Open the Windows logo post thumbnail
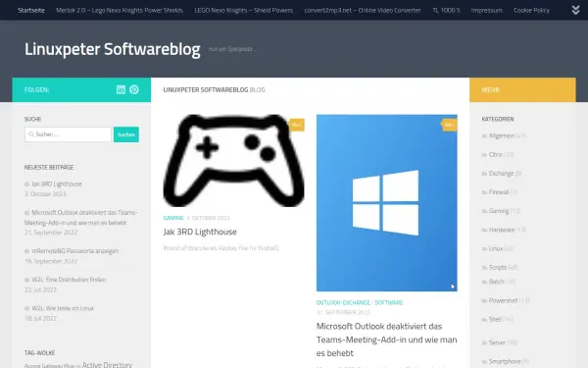Viewport: 588px width, 368px height. point(387,203)
